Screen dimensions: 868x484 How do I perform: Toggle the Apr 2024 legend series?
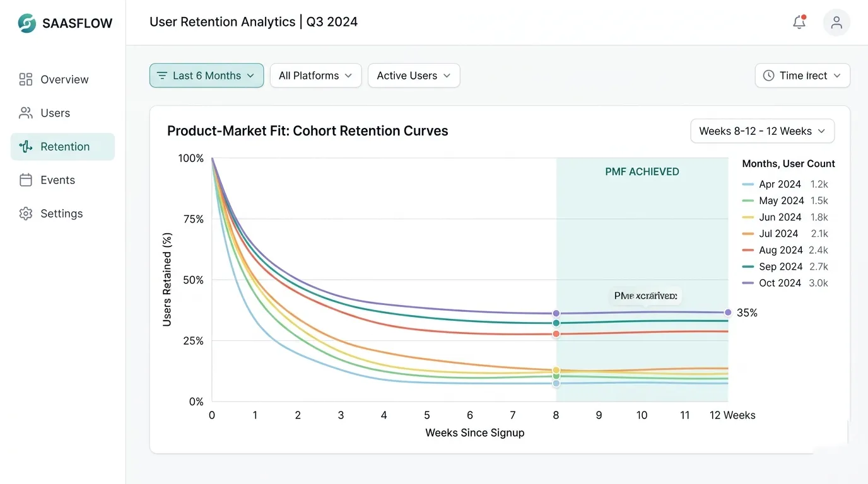click(785, 184)
